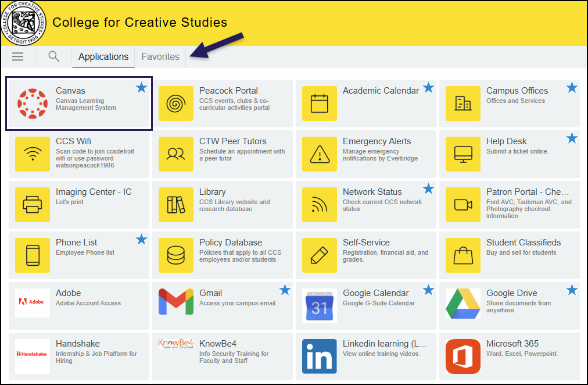The image size is (588, 385).
Task: Toggle the Phone List favorite star
Action: (141, 239)
